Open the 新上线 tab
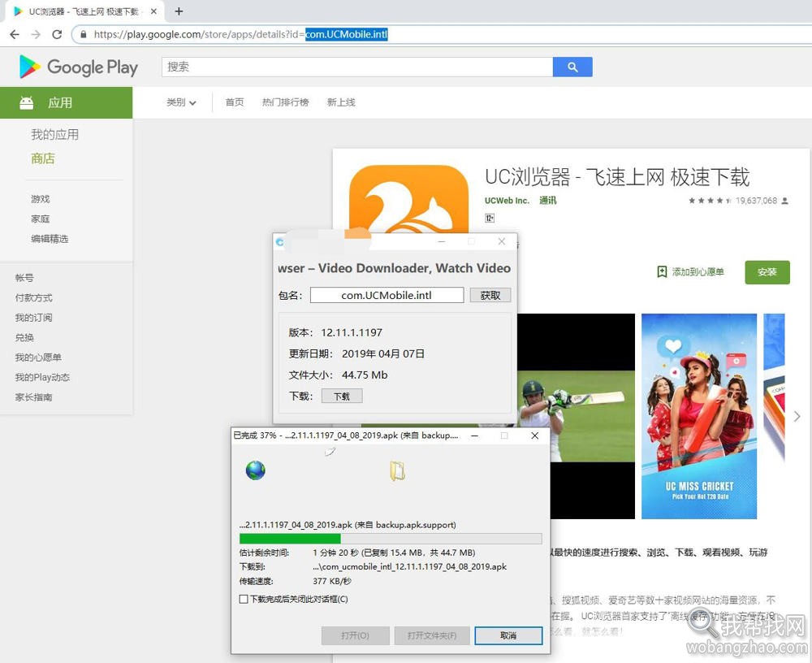Viewport: 812px width, 663px height. pyautogui.click(x=341, y=102)
